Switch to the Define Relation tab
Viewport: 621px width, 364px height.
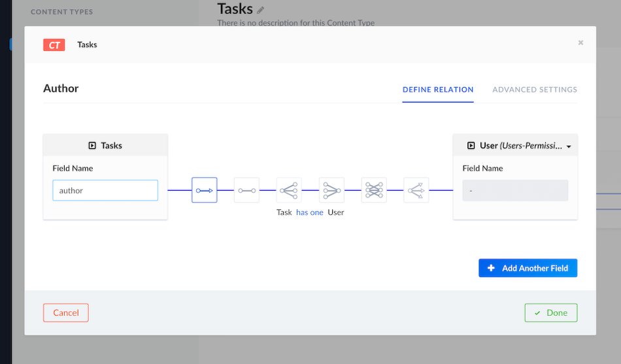[438, 90]
